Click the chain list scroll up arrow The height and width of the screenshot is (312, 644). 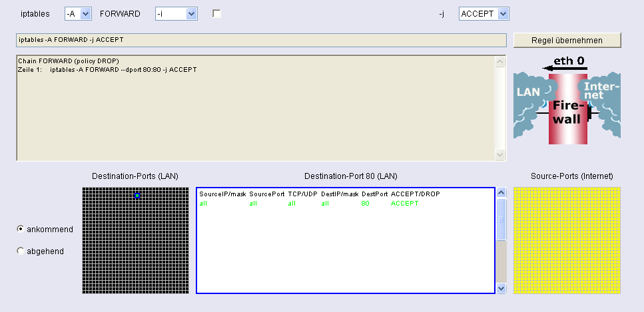pos(500,62)
